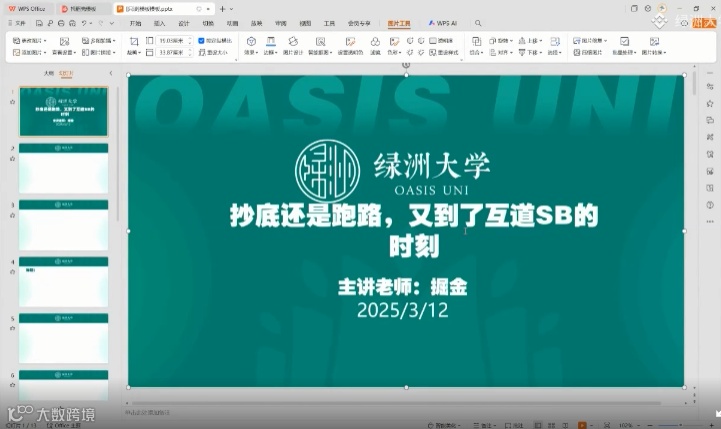Open the quick access toolbar customize arrow
Viewport: 721px width, 429px height.
(111, 23)
